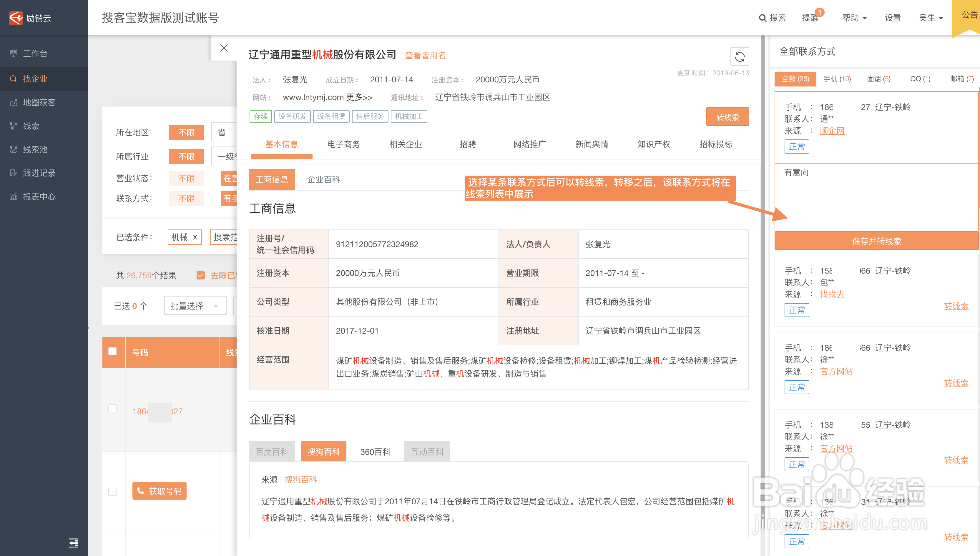Remove the 机械 selected condition tag
The height and width of the screenshot is (556, 980).
coord(195,237)
